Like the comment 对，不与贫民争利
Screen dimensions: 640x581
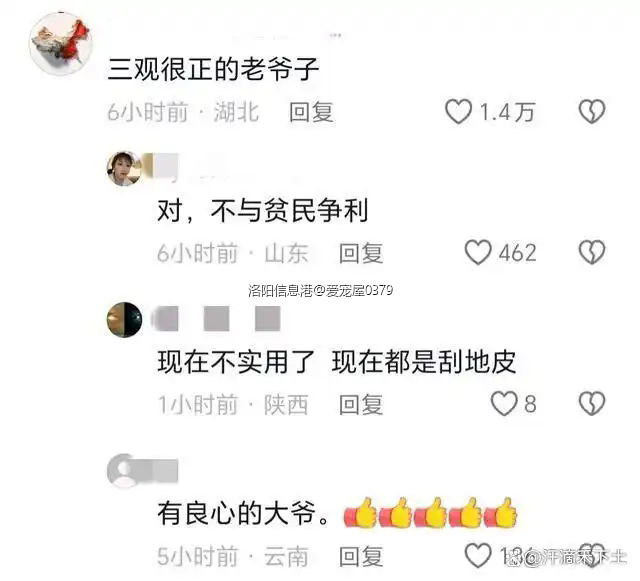click(478, 252)
